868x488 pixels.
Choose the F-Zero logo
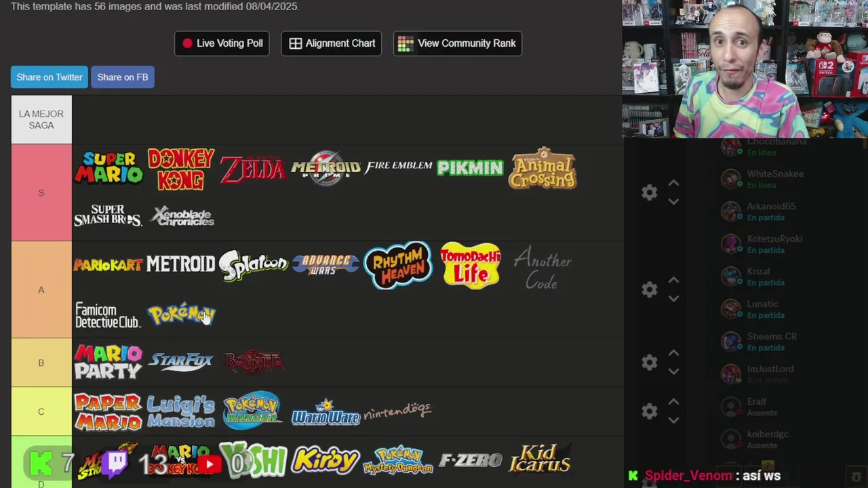(x=471, y=461)
